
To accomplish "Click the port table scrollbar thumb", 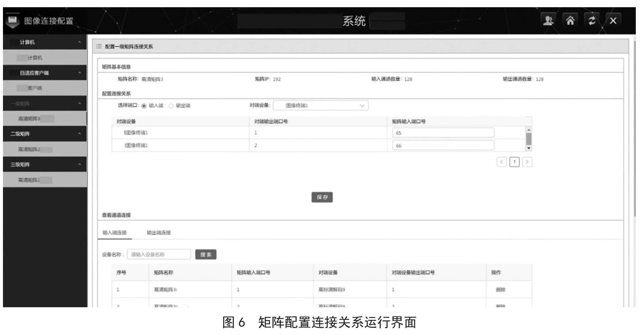I will pos(529,139).
